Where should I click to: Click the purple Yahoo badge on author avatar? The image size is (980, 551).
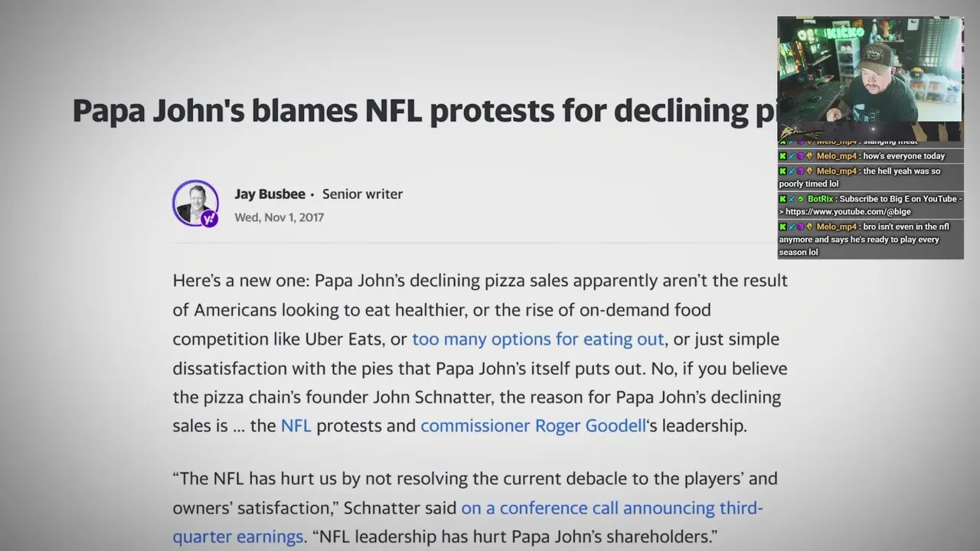[210, 218]
